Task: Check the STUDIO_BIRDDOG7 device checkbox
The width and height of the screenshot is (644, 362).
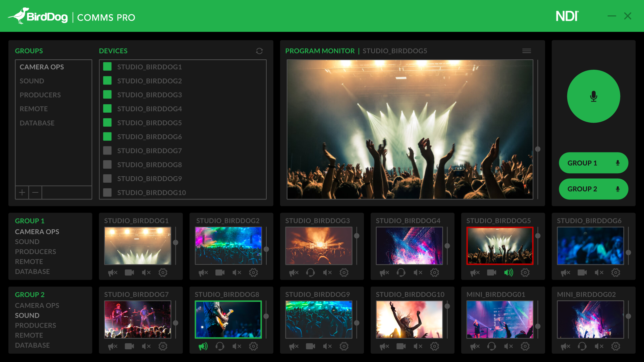Action: click(107, 150)
